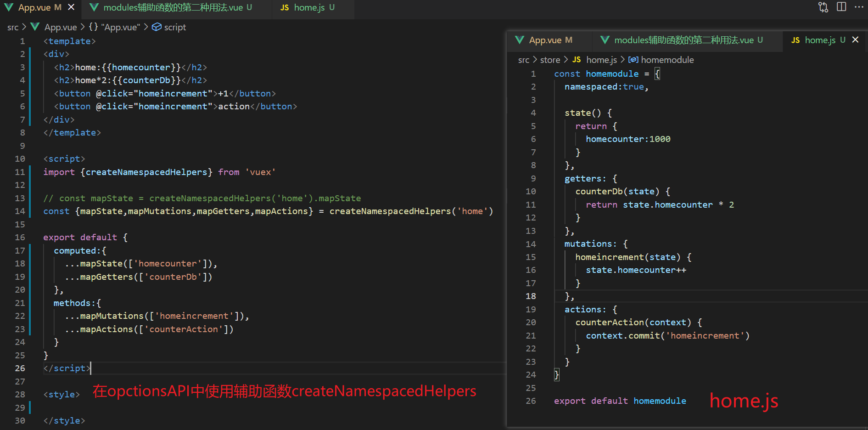
Task: Open more actions ellipsis menu
Action: (x=859, y=7)
